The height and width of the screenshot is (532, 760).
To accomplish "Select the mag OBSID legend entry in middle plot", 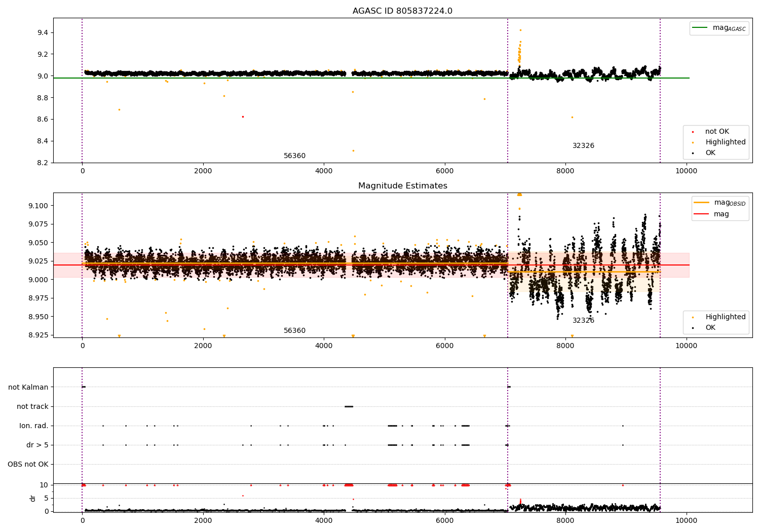I will 719,203.
